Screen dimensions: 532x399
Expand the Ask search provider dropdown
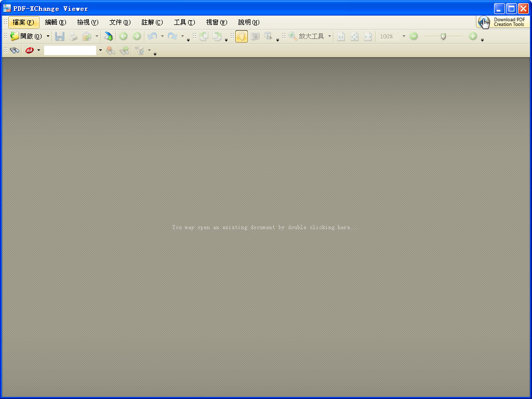(38, 50)
